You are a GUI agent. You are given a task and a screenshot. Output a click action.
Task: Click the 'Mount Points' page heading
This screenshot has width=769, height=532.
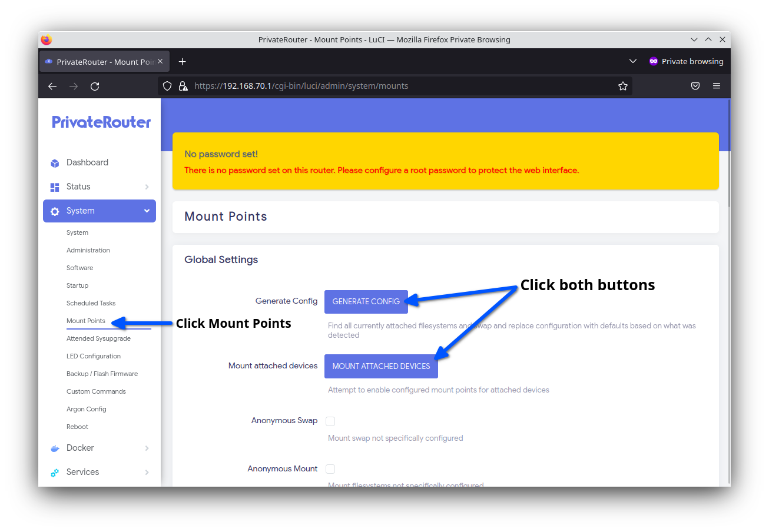click(226, 217)
